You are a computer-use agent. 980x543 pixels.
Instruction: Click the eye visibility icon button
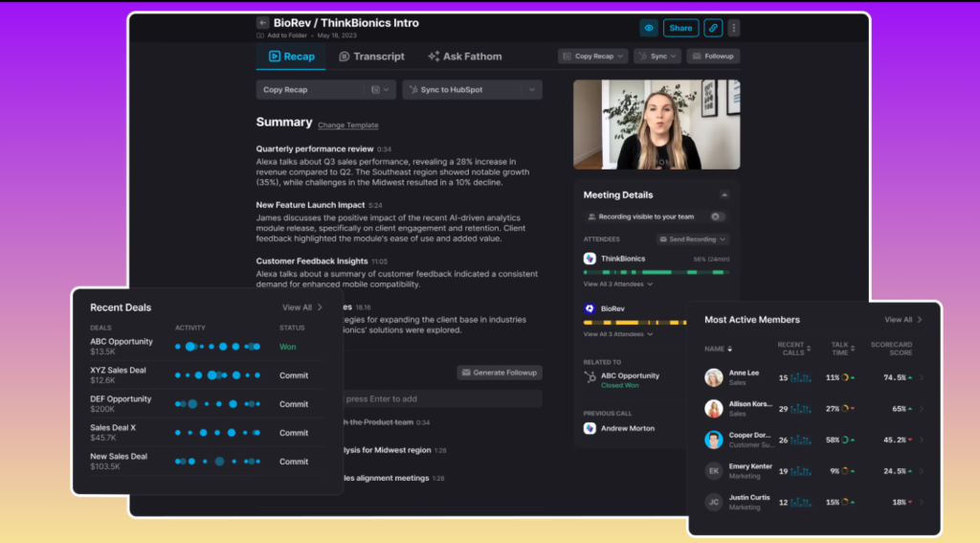coord(649,28)
